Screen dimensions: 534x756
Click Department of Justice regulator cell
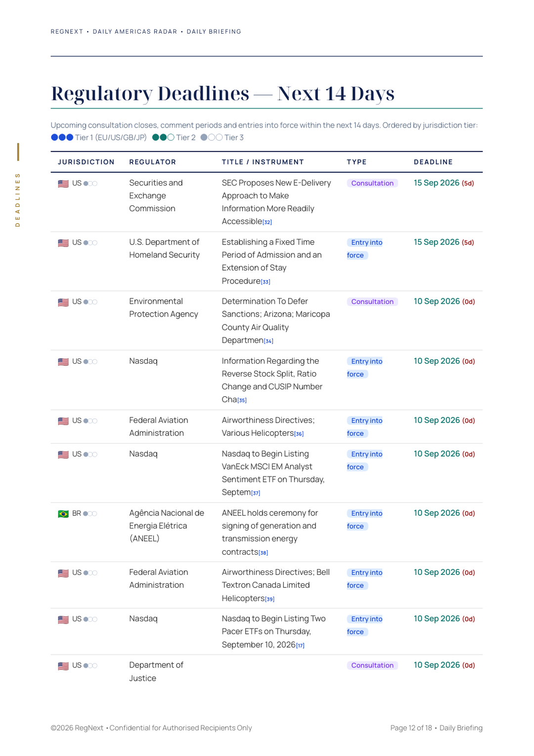(156, 672)
